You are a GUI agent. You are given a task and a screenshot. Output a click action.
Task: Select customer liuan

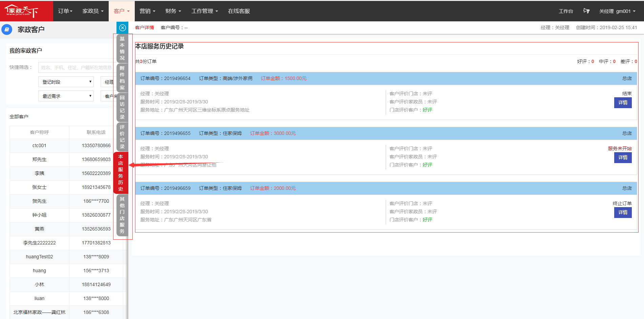(x=39, y=298)
